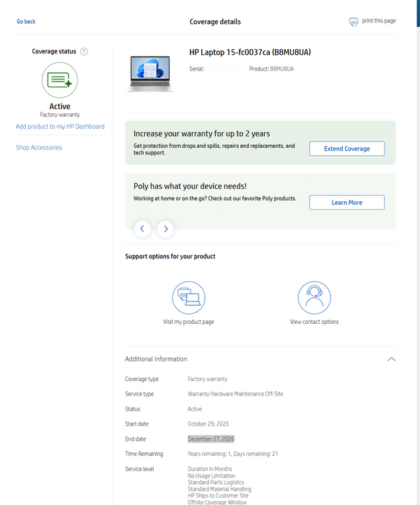Image resolution: width=420 pixels, height=505 pixels.
Task: Click the Status value Active in table
Action: tap(195, 409)
